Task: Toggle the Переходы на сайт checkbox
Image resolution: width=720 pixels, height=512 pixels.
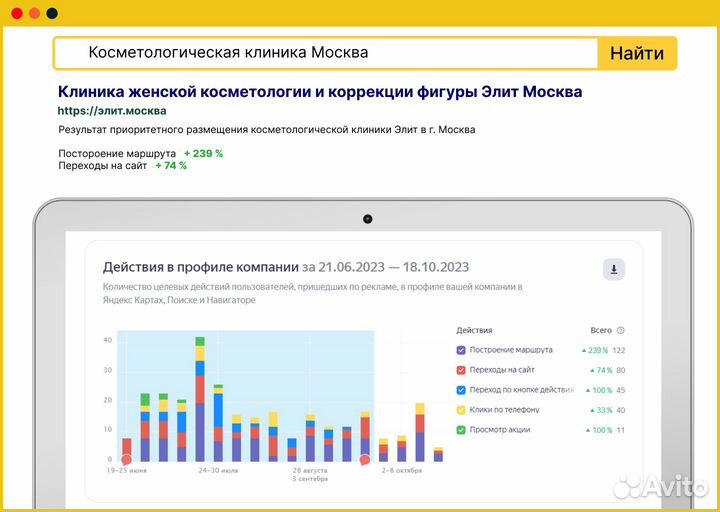Action: coord(461,370)
